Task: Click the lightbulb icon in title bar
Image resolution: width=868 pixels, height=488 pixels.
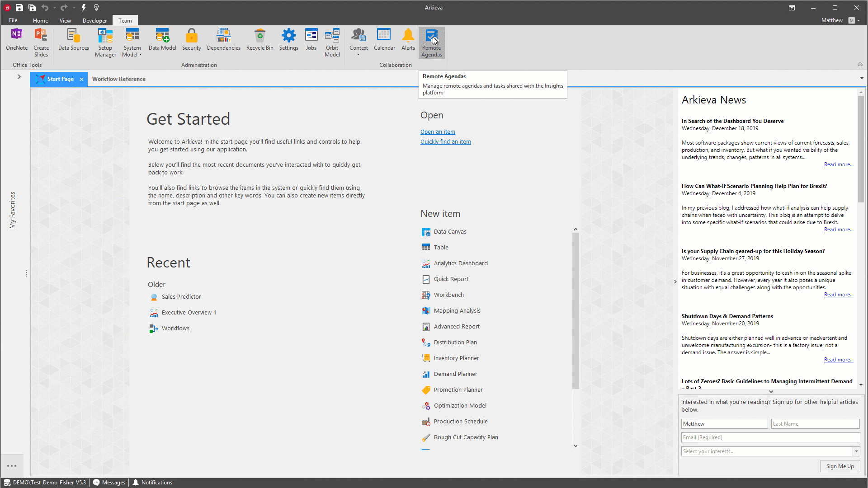Action: [x=96, y=8]
